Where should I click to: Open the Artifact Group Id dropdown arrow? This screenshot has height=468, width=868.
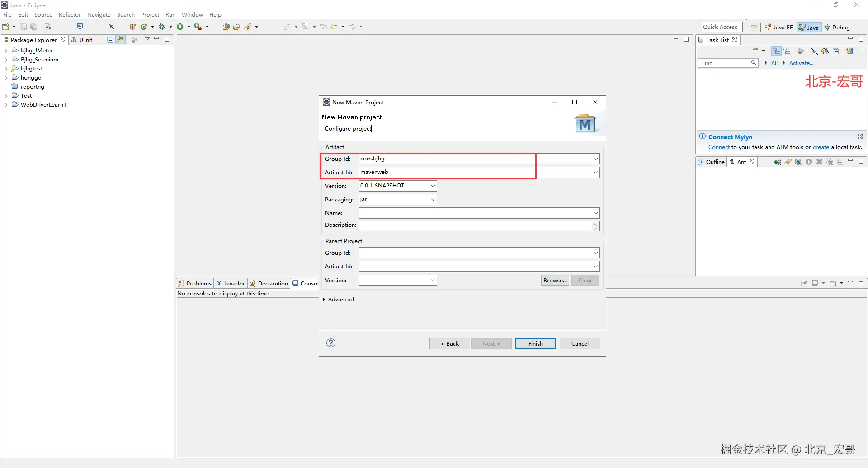click(595, 159)
